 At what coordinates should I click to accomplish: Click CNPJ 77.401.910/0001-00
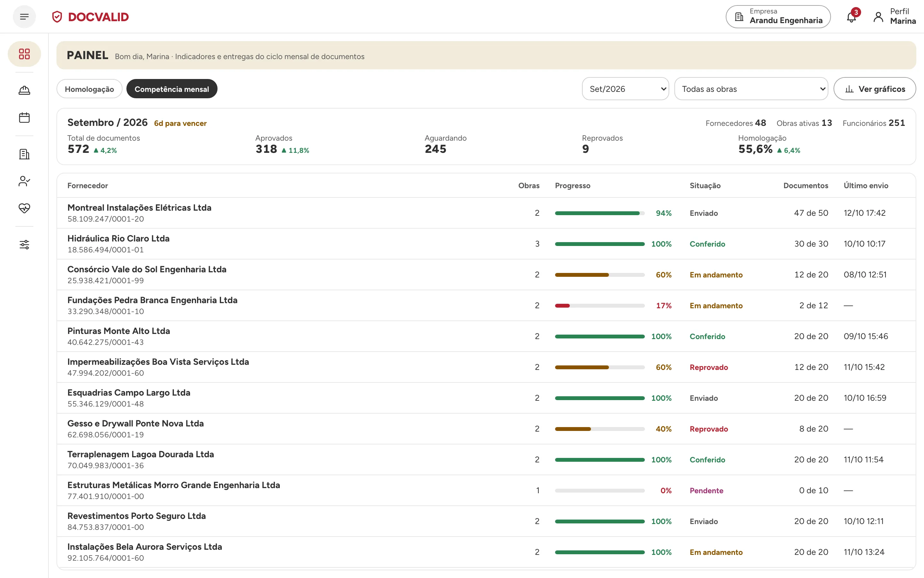(106, 496)
